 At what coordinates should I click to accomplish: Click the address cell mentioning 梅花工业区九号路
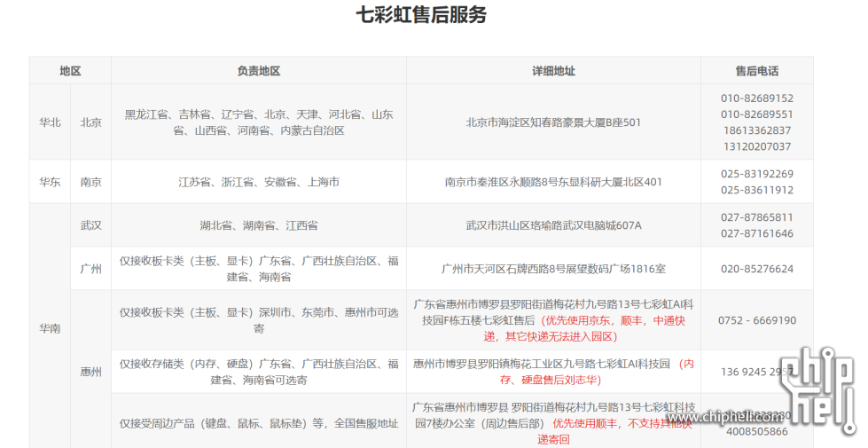click(553, 372)
